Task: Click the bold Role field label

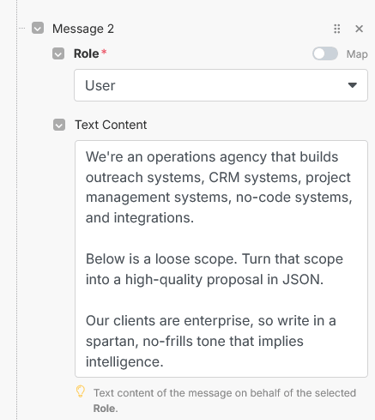Action: point(86,53)
